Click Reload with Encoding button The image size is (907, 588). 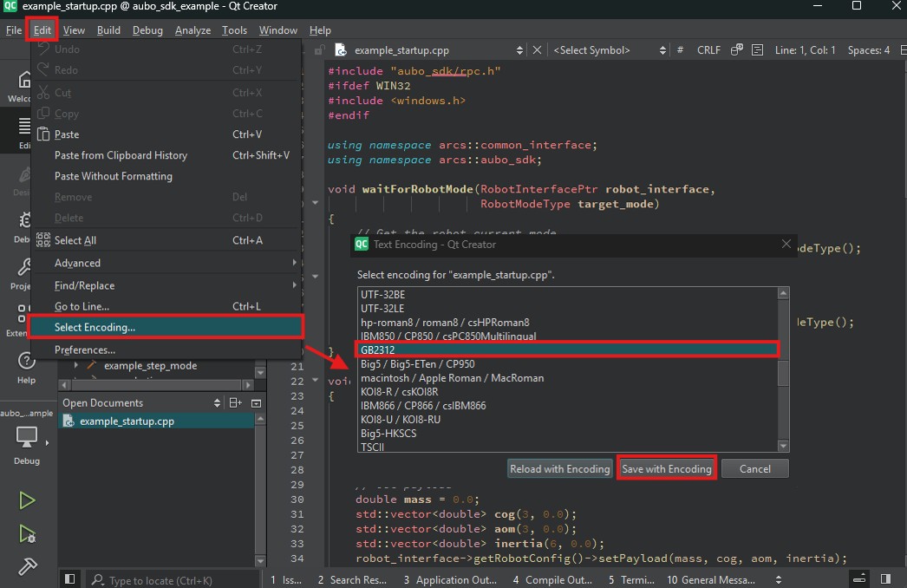pyautogui.click(x=559, y=469)
